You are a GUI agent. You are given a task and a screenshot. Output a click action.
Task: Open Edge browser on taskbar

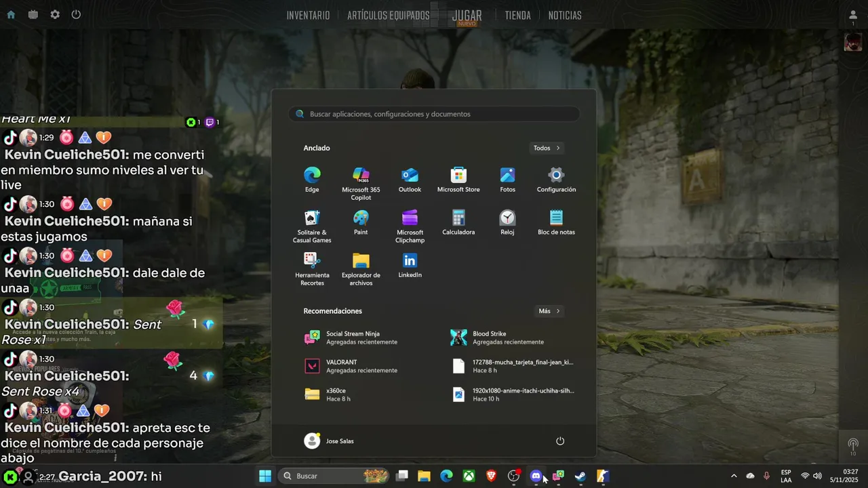[446, 476]
